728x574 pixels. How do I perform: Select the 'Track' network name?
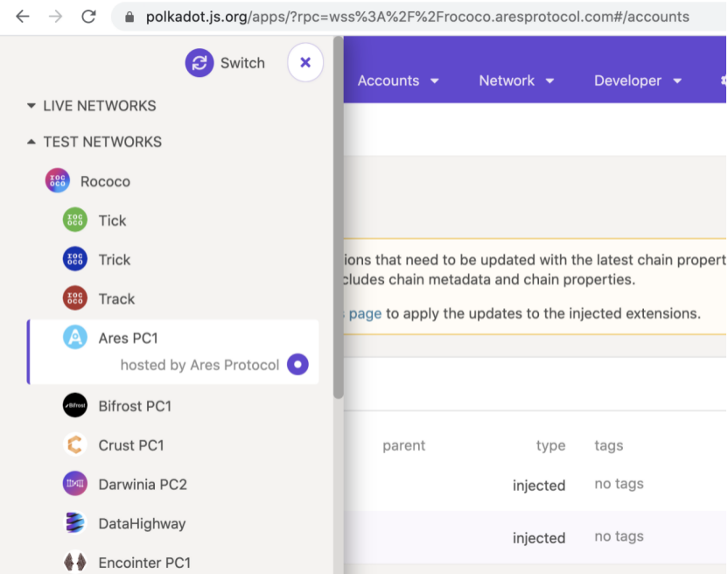tap(116, 298)
